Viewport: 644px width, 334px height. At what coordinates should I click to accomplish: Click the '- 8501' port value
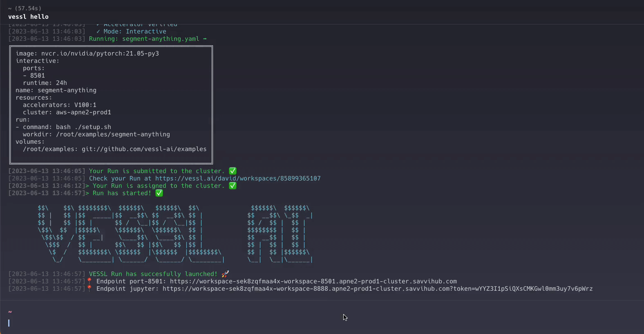tap(34, 76)
